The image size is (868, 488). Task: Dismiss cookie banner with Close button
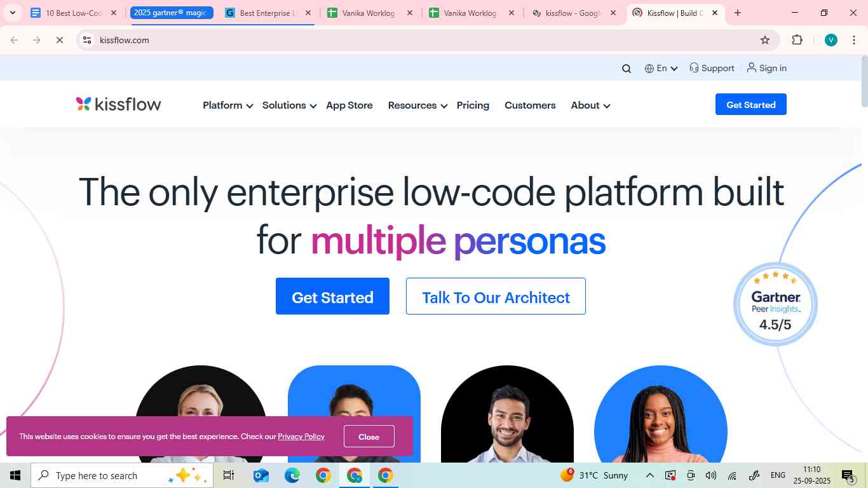pyautogui.click(x=369, y=437)
